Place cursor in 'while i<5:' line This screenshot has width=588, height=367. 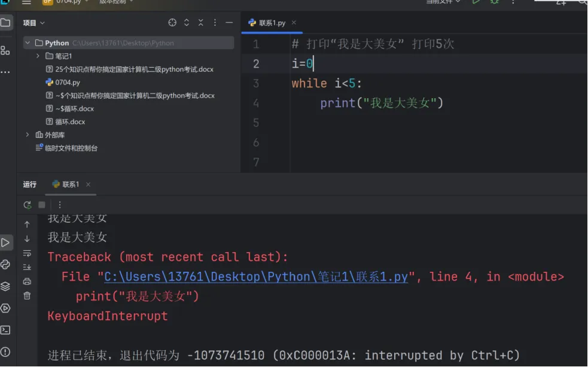[327, 83]
